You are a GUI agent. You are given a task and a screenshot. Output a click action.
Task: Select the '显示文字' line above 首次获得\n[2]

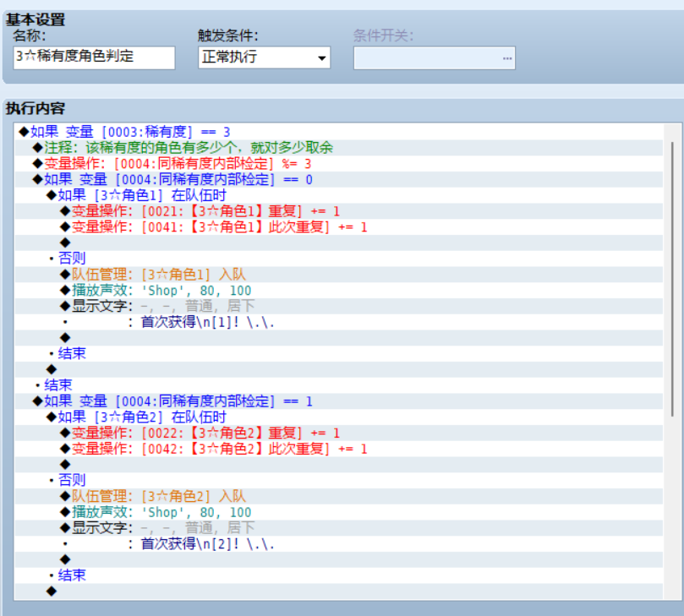click(x=339, y=528)
